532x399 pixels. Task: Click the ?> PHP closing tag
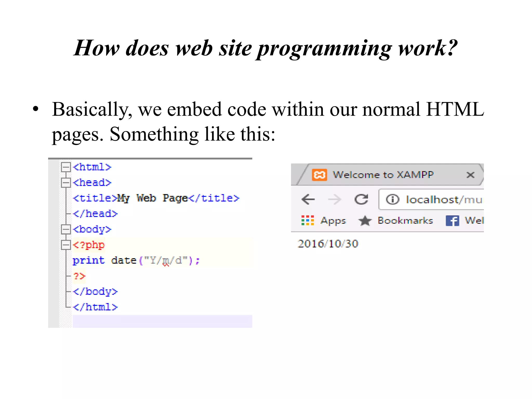[x=79, y=276]
